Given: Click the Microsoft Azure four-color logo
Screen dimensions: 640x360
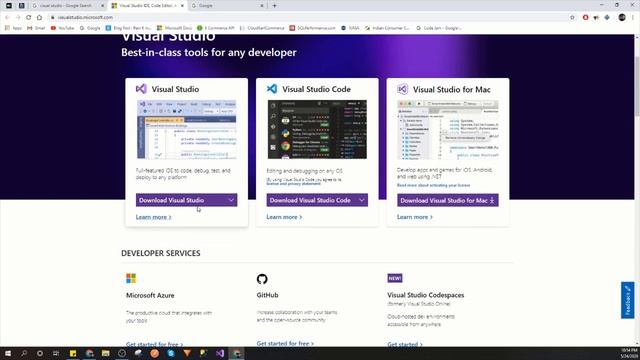Looking at the screenshot, I should coord(131,278).
